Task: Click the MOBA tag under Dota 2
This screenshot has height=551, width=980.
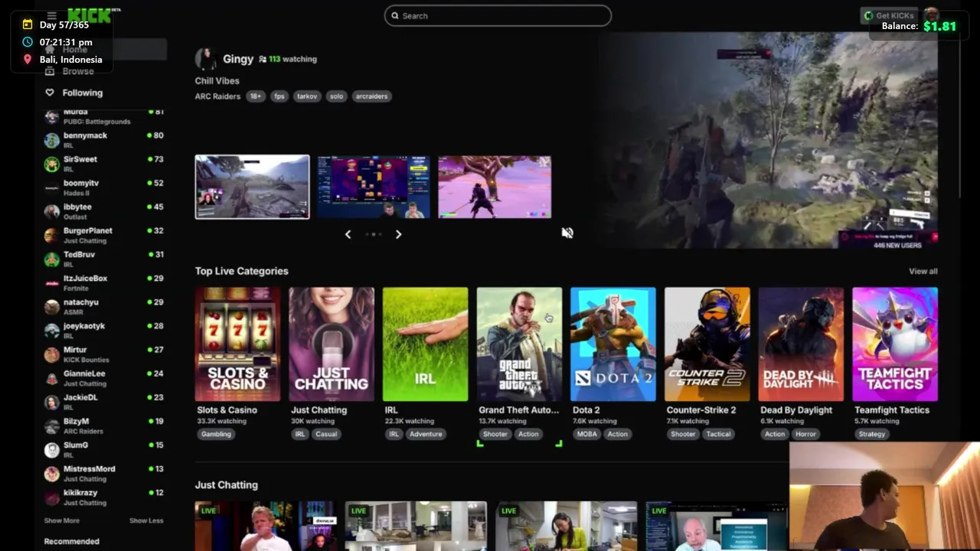Action: click(x=587, y=434)
